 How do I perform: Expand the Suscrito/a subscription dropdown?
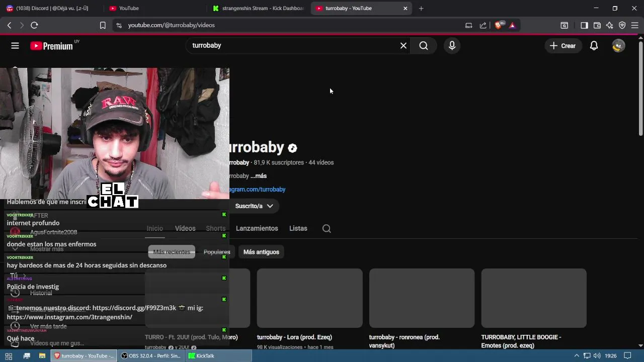pos(254,206)
